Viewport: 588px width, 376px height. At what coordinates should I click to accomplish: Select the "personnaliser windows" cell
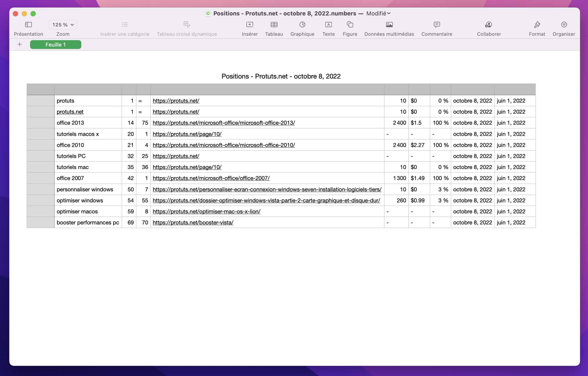click(88, 189)
